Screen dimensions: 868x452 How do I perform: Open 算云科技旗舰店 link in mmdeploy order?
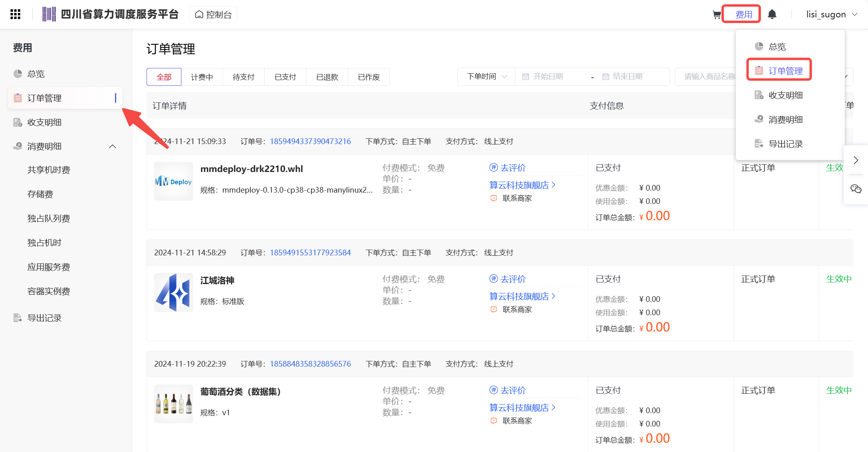(522, 185)
